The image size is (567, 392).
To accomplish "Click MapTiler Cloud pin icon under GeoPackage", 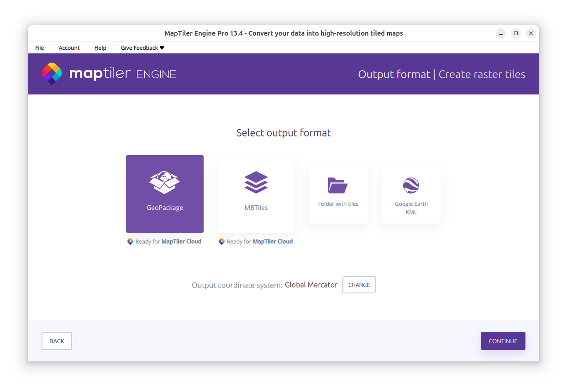I will click(130, 241).
